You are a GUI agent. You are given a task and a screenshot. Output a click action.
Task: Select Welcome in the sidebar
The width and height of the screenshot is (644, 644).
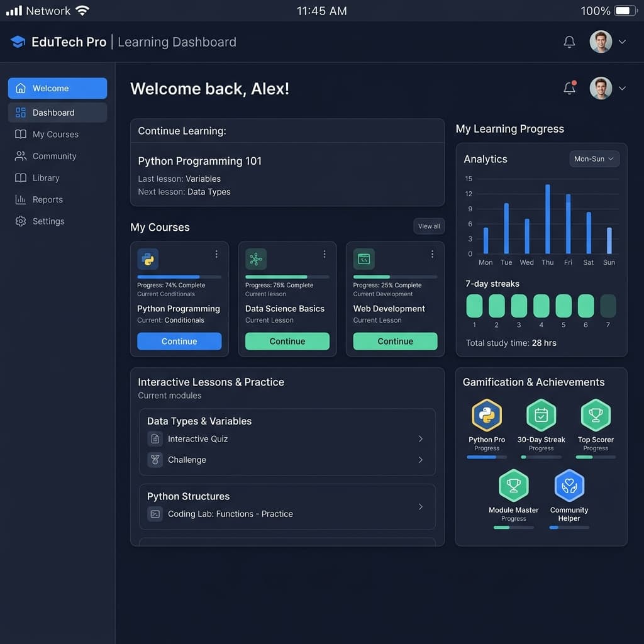coord(57,88)
